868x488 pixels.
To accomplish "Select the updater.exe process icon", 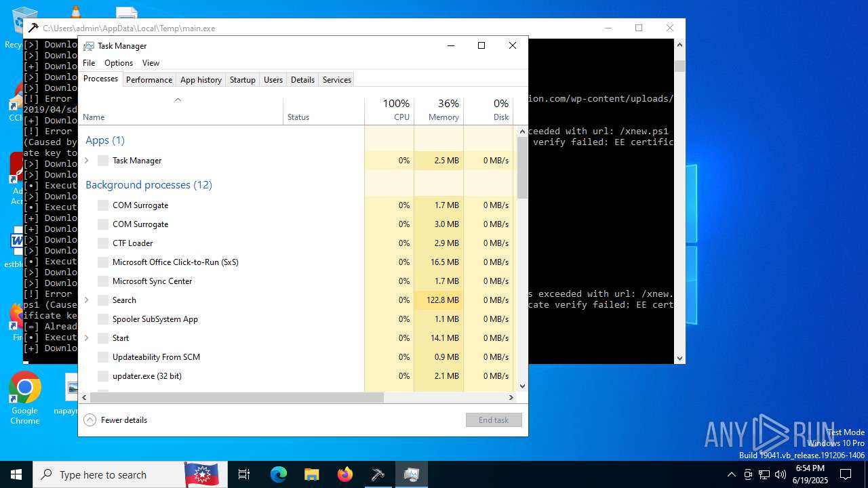I will pyautogui.click(x=103, y=376).
